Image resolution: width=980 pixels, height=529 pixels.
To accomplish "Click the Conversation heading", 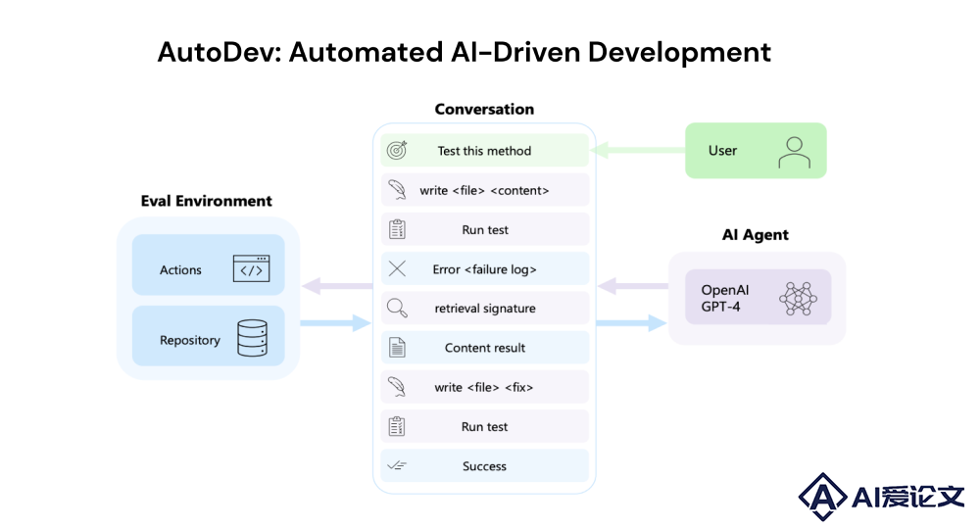I will tap(484, 109).
